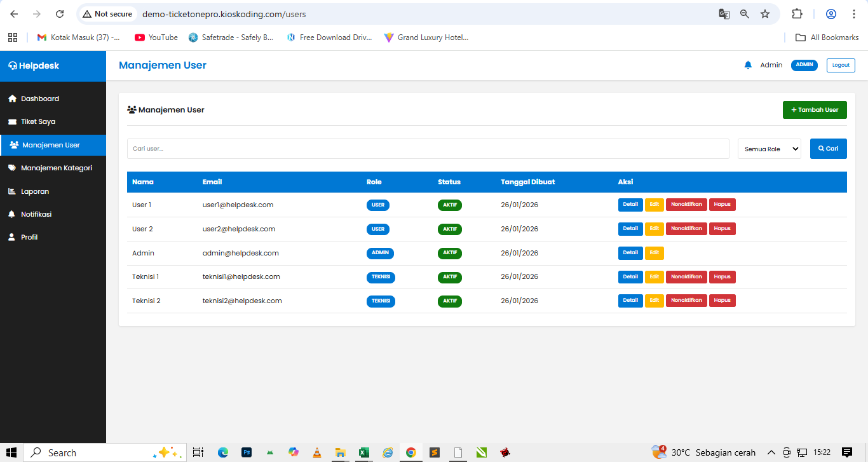Open the YouTube bookmark

pyautogui.click(x=155, y=37)
